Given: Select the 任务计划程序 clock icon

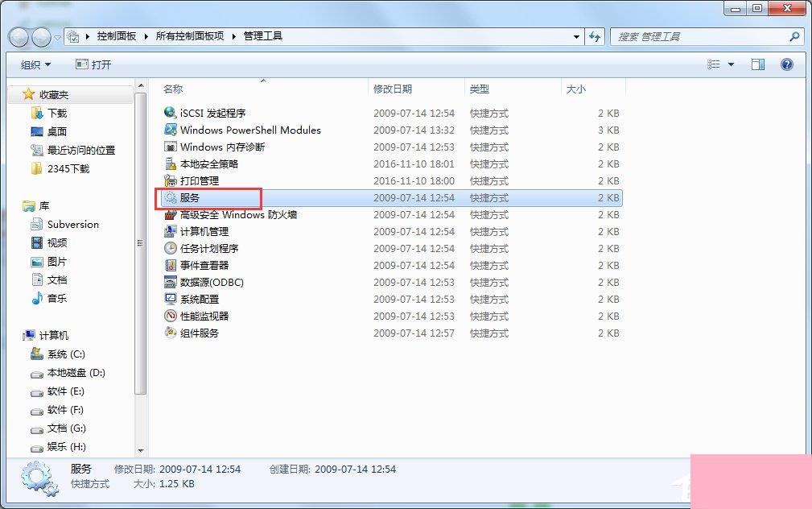Looking at the screenshot, I should pyautogui.click(x=171, y=248).
